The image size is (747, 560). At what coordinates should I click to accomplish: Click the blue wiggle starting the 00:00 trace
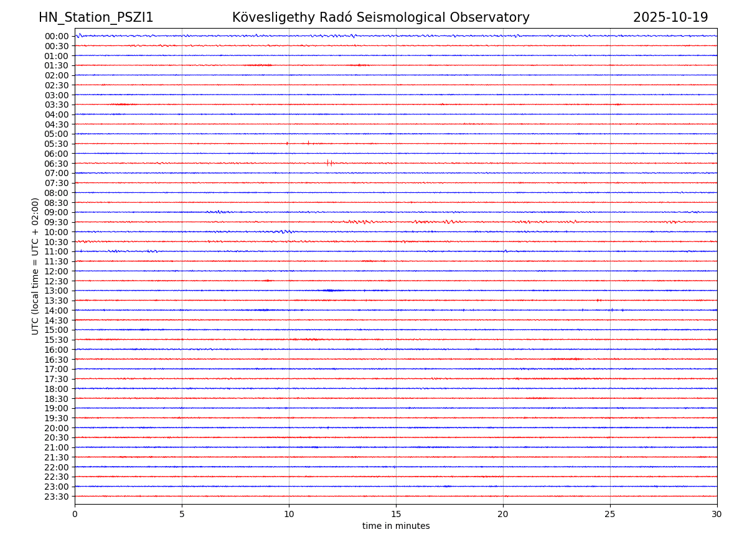point(79,35)
